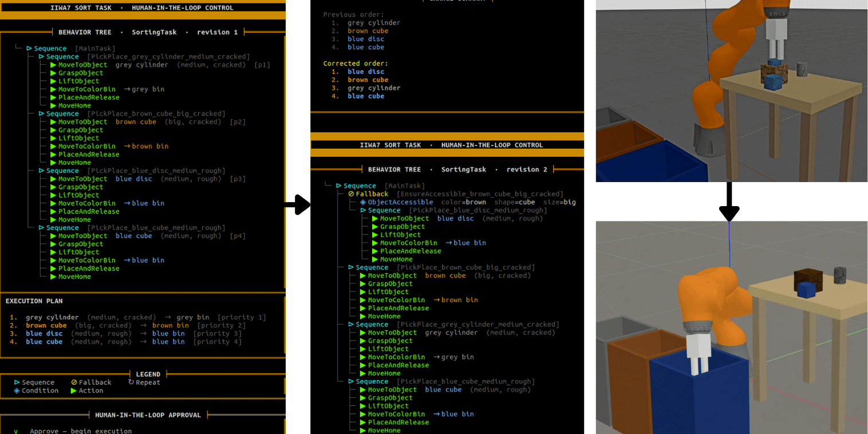868x434 pixels.
Task: Collapse PickPlace_blue_disc_medium_rough sequence in revision 1 tree
Action: coord(41,171)
